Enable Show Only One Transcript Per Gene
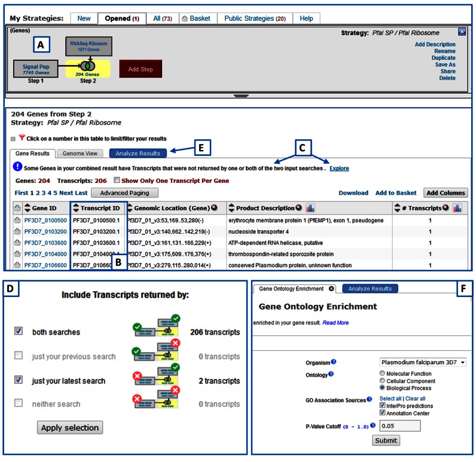 click(117, 180)
